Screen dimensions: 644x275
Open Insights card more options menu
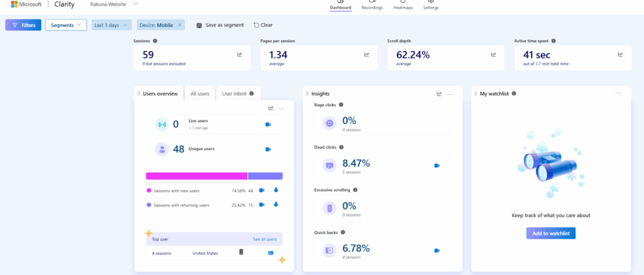[x=450, y=94]
